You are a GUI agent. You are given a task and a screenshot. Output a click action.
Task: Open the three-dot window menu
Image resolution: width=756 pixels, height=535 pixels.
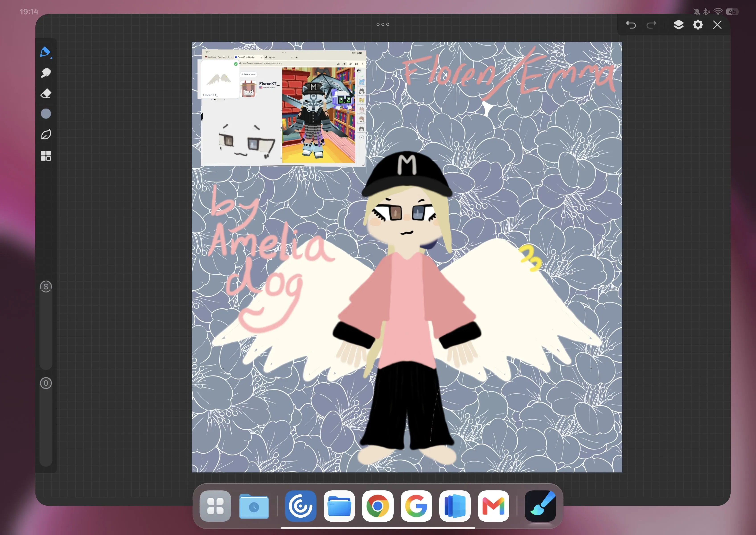[383, 24]
